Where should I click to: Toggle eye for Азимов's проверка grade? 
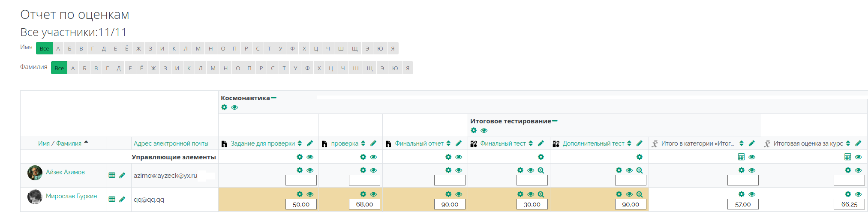[373, 170]
